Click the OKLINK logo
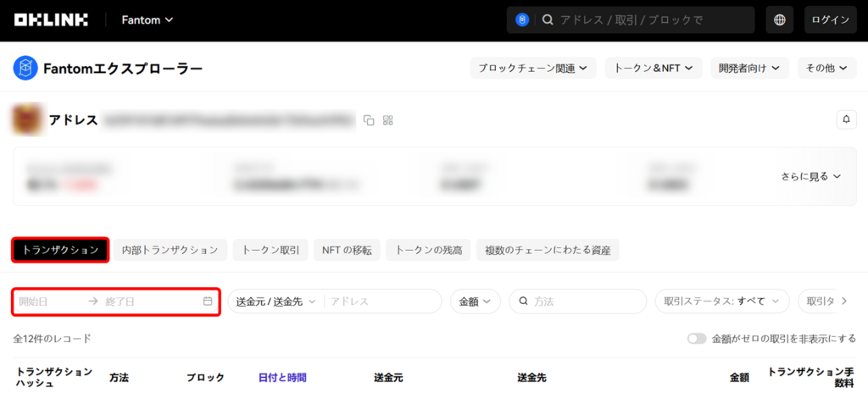 click(51, 19)
